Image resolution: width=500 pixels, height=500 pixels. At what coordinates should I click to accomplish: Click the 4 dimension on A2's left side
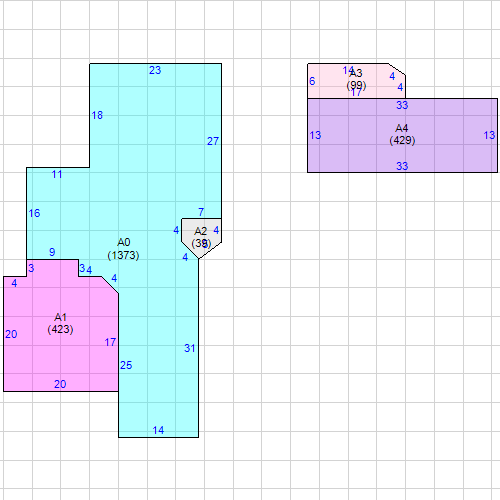pos(176,230)
